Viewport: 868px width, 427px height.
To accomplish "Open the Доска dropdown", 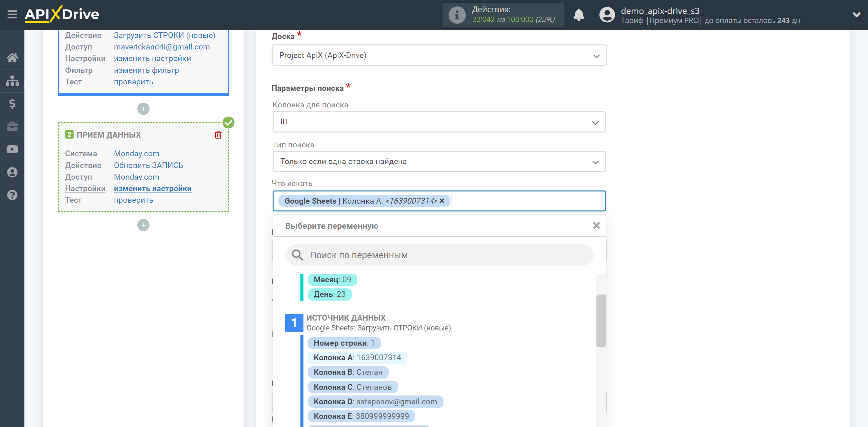I will tap(439, 55).
